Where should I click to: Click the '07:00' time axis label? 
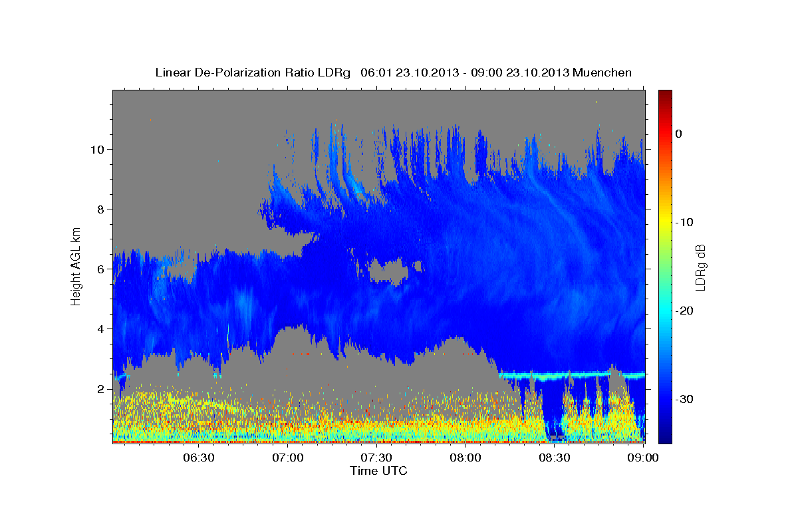tap(287, 458)
